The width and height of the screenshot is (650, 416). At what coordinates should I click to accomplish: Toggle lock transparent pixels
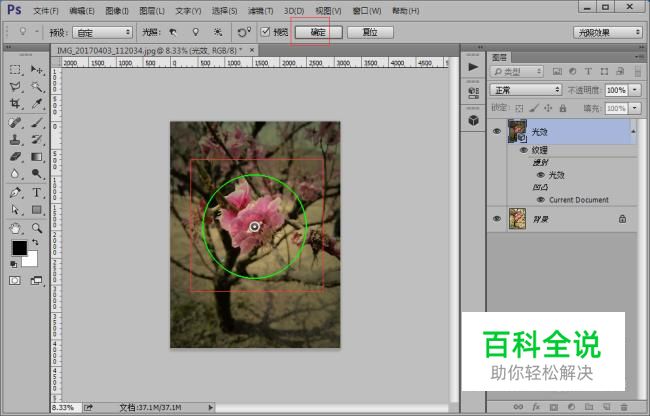tap(519, 109)
